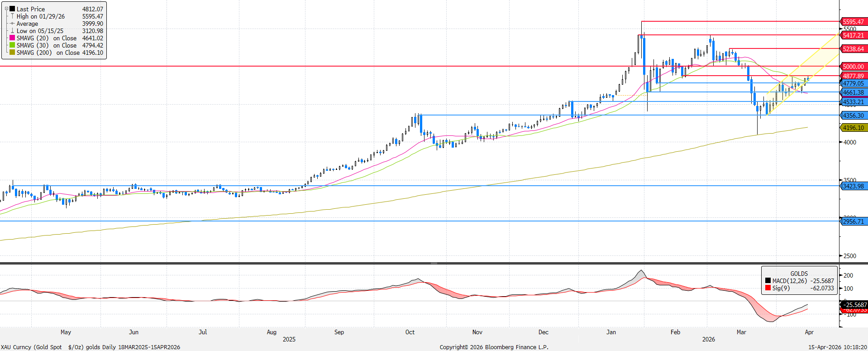Click the 2956.71 blue level label
Viewport: 868px width, 351px height.
(853, 221)
